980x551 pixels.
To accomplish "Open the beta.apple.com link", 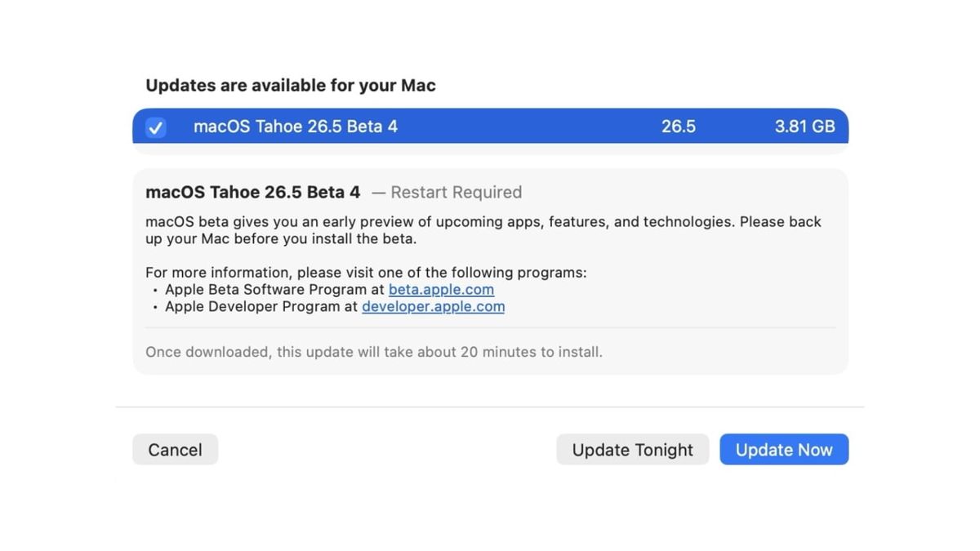I will 441,290.
